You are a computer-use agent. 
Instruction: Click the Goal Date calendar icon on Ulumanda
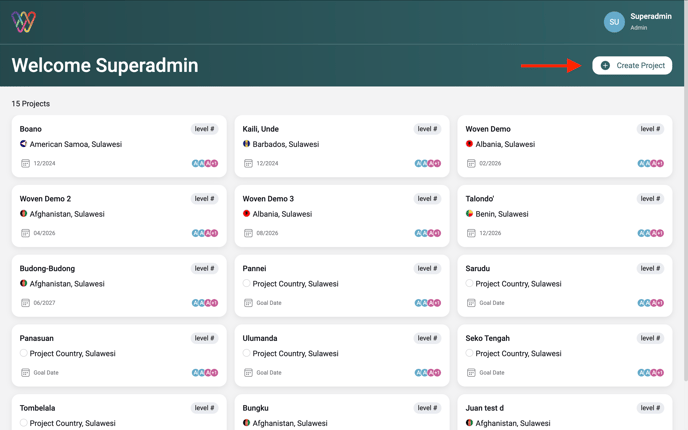(x=248, y=373)
